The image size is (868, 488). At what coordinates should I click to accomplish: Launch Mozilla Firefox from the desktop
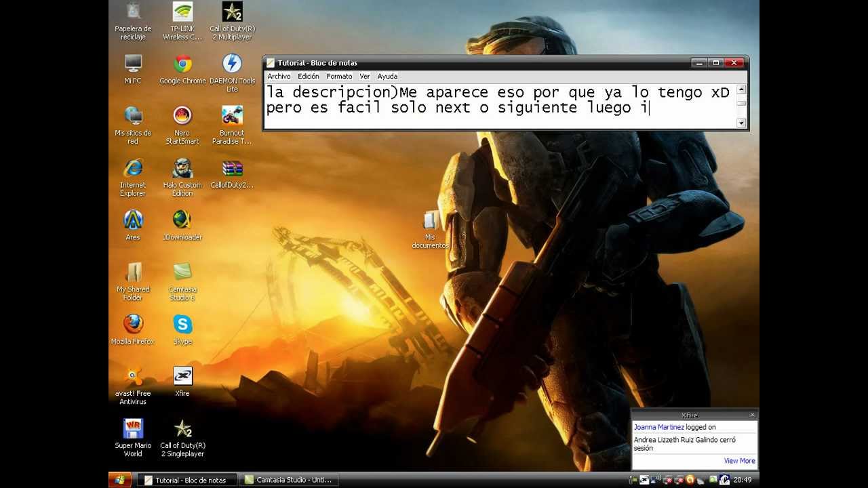pyautogui.click(x=133, y=329)
